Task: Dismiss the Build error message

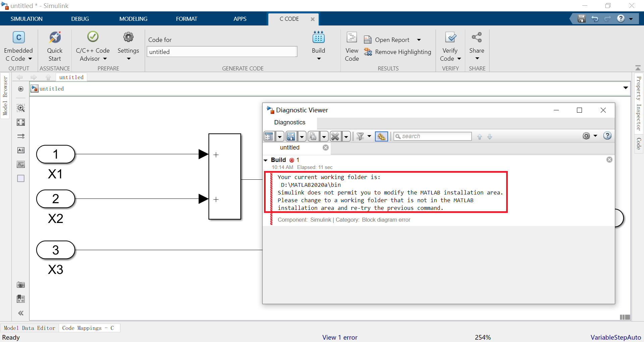Action: (609, 160)
